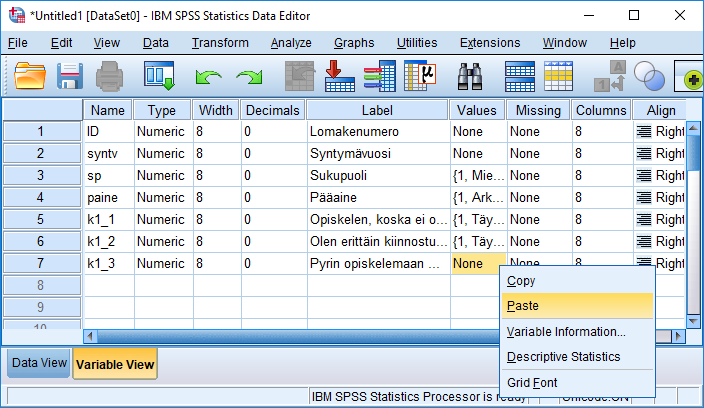Click the Name cell reading k1_2
704x408 pixels.
(109, 241)
